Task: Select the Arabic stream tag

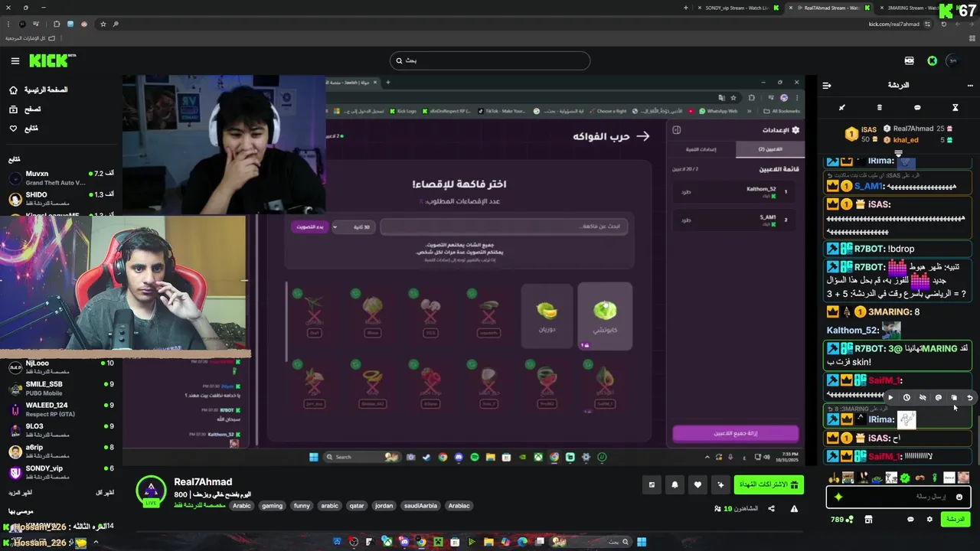Action: pos(242,506)
